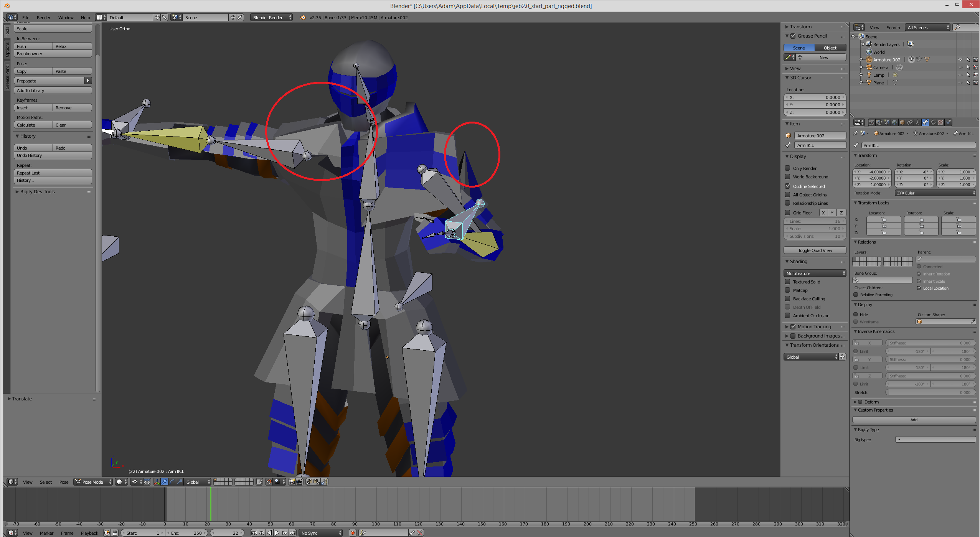Uncheck the Outline Selected checkbox
This screenshot has width=980, height=537.
[x=787, y=186]
